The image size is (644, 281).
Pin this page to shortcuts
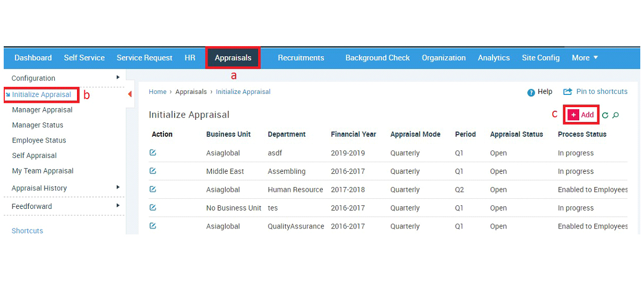(595, 92)
